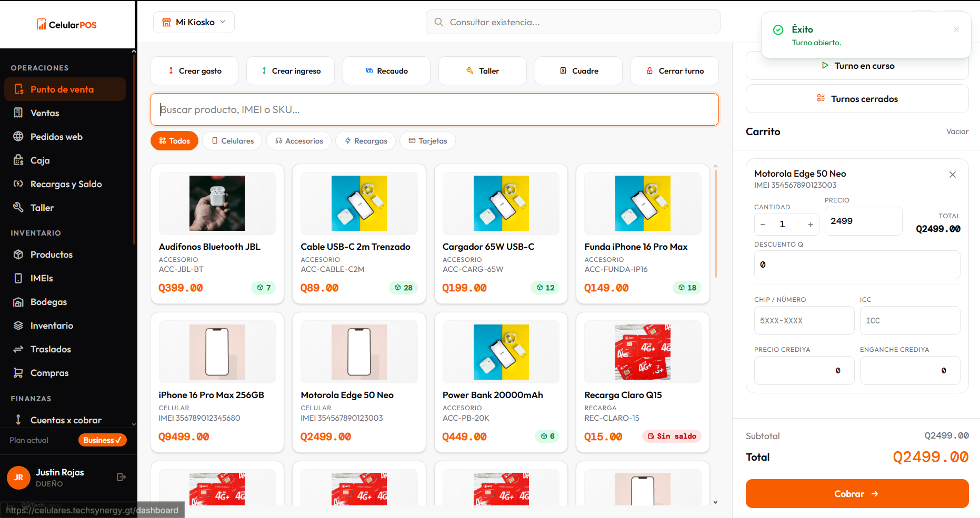Click the IMEIs phone icon

click(18, 278)
